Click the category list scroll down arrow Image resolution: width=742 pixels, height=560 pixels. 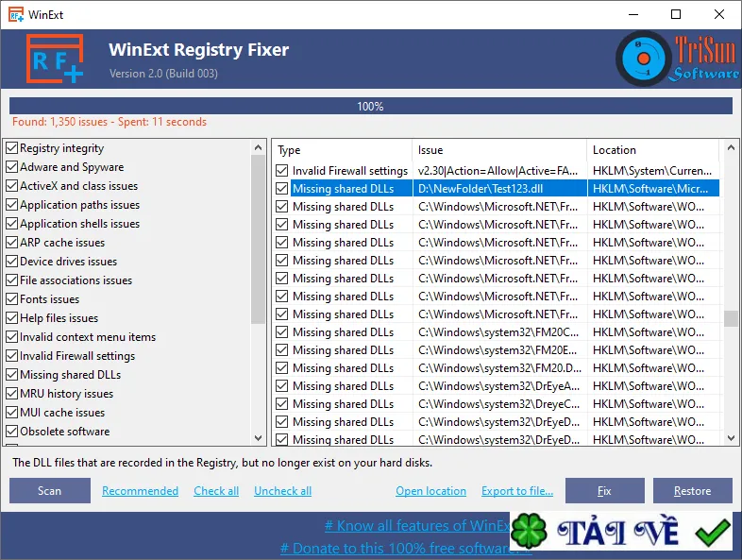coord(258,438)
